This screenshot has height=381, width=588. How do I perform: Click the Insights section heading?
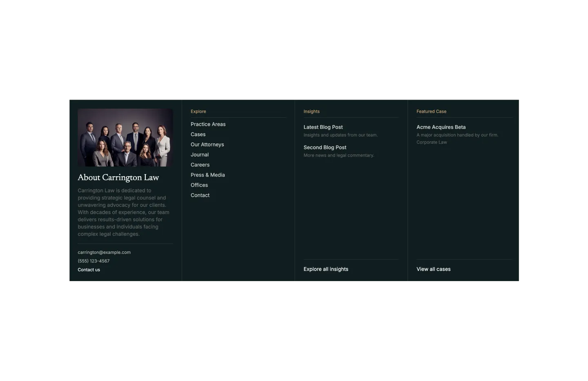[312, 111]
